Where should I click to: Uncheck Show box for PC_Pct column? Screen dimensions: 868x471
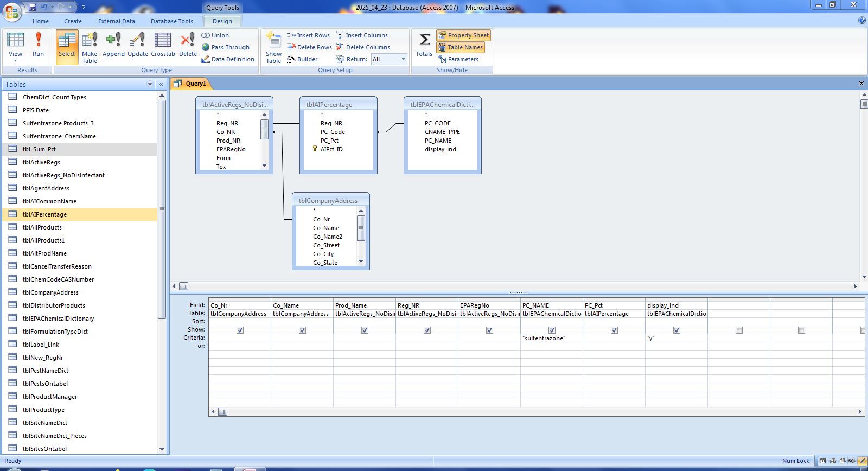click(614, 330)
